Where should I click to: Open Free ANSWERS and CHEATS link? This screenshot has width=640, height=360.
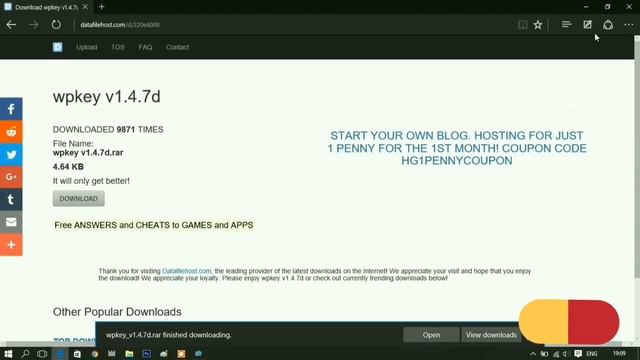pos(153,225)
